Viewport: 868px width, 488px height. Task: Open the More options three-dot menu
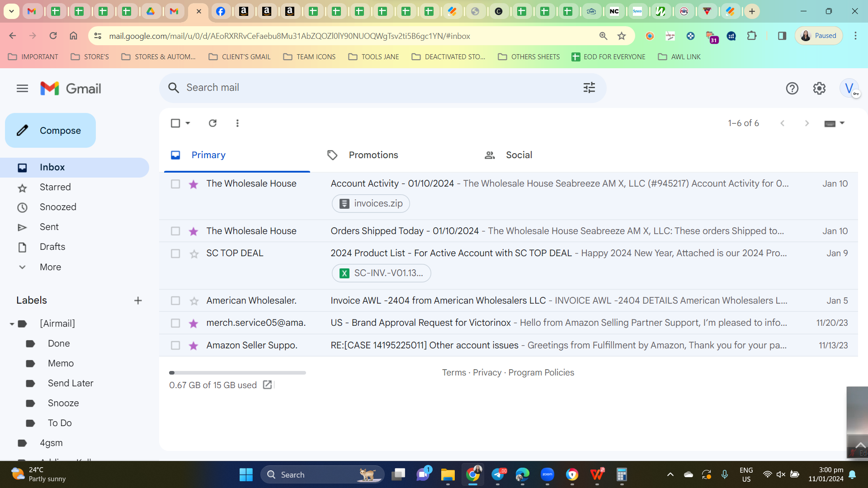coord(237,123)
